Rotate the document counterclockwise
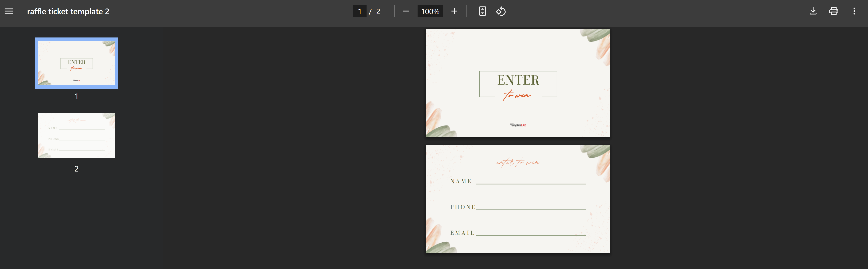Viewport: 868px width, 269px height. (501, 11)
